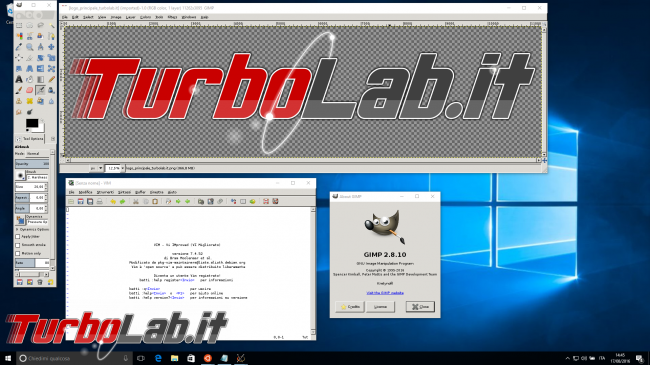Click Undo yellow arrow in Vim toolbar
The height and width of the screenshot is (365, 650).
[113, 202]
